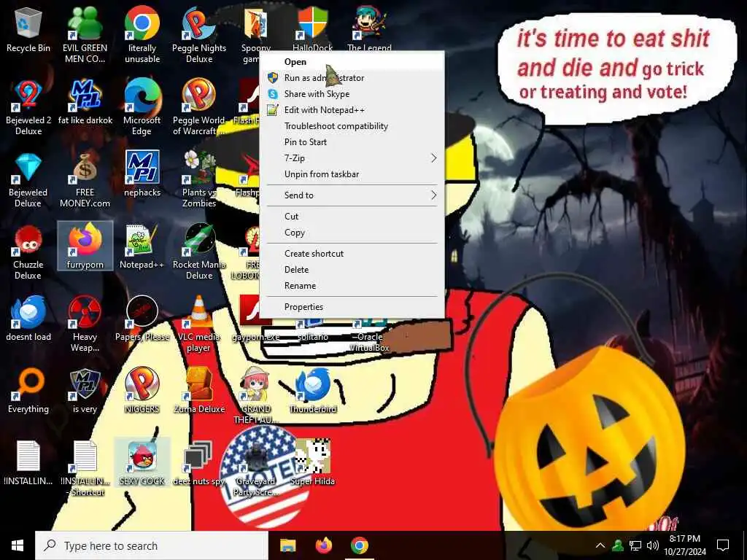Click the Papers, Please desktop icon
The height and width of the screenshot is (560, 747).
pyautogui.click(x=142, y=319)
